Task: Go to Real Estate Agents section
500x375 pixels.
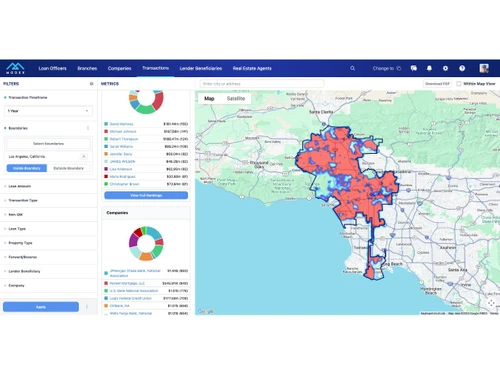Action: (x=252, y=68)
